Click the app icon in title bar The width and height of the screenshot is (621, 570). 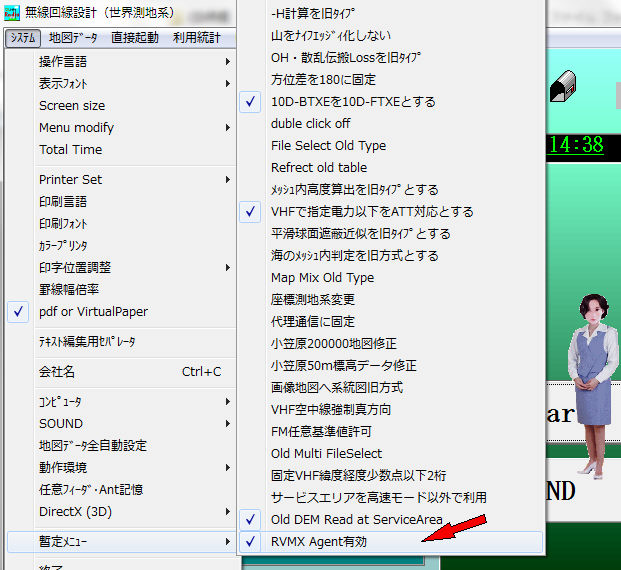point(13,14)
